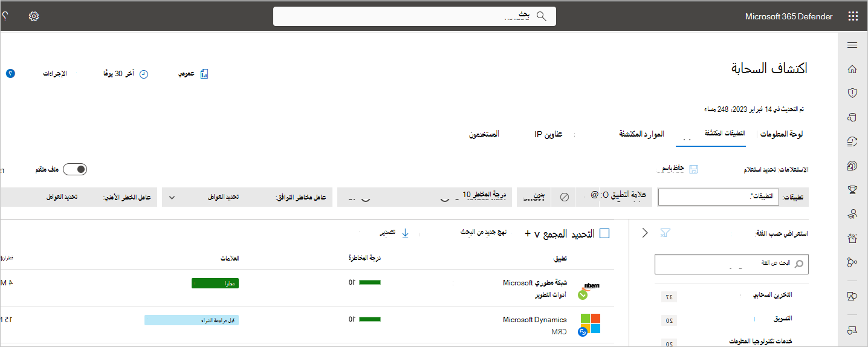Collapse the category panel with the chevron arrow
The width and height of the screenshot is (868, 347).
click(644, 233)
